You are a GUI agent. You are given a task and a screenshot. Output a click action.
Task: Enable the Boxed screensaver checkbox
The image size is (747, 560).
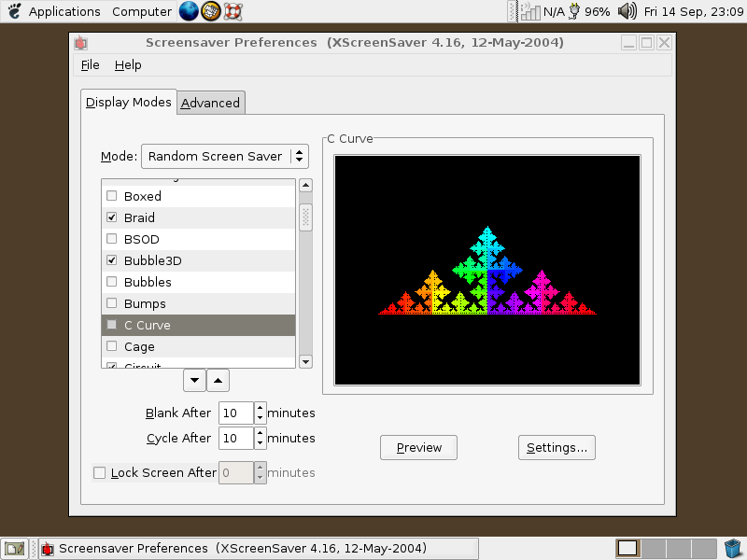tap(111, 196)
